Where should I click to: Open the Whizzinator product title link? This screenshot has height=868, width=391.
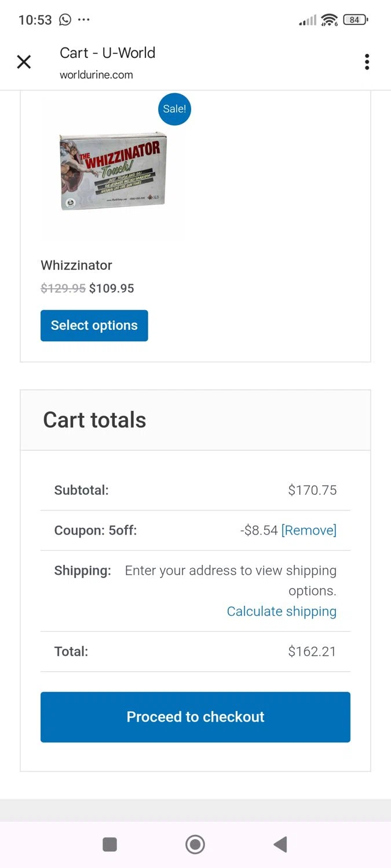[76, 265]
